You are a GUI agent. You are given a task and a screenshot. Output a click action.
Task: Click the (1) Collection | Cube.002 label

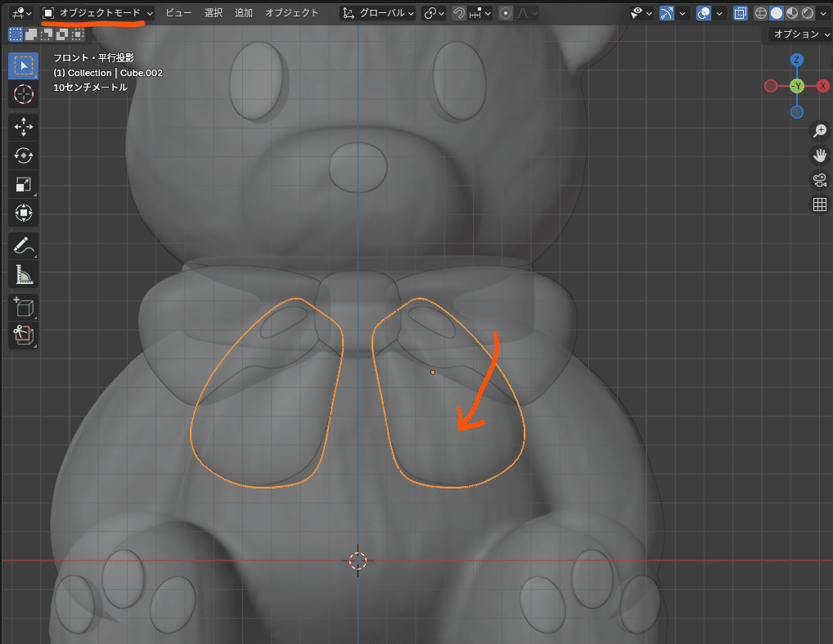click(108, 73)
